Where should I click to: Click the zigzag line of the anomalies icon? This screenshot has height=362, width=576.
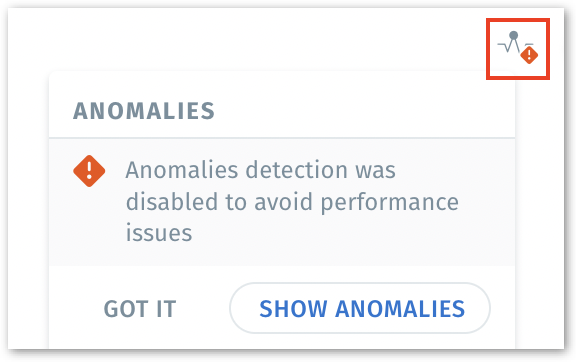coord(509,45)
